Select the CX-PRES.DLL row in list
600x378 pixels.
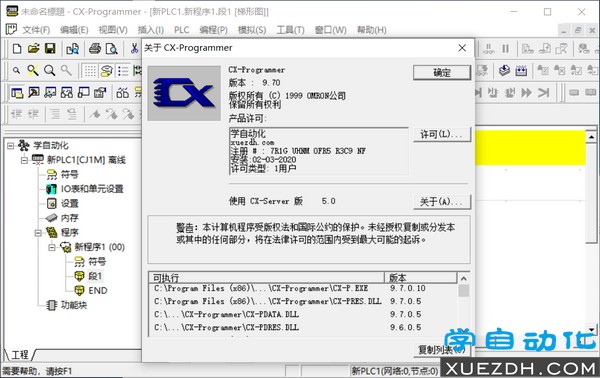pyautogui.click(x=304, y=301)
